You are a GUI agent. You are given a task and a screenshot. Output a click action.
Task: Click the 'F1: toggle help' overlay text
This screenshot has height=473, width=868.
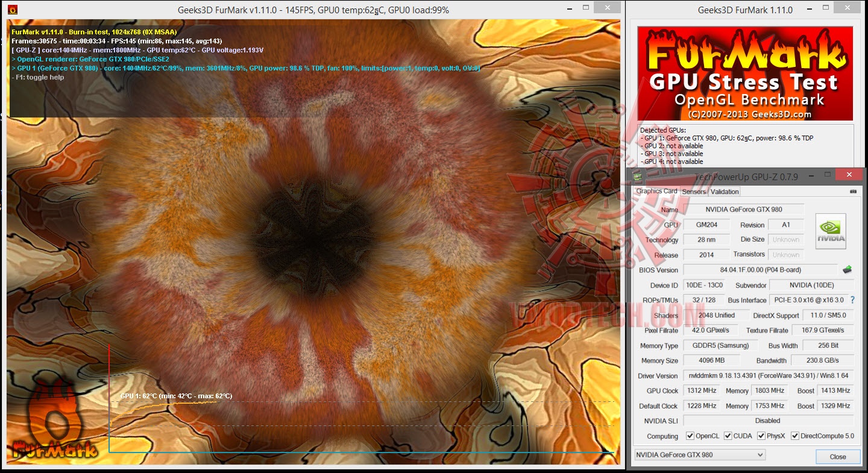[x=38, y=77]
